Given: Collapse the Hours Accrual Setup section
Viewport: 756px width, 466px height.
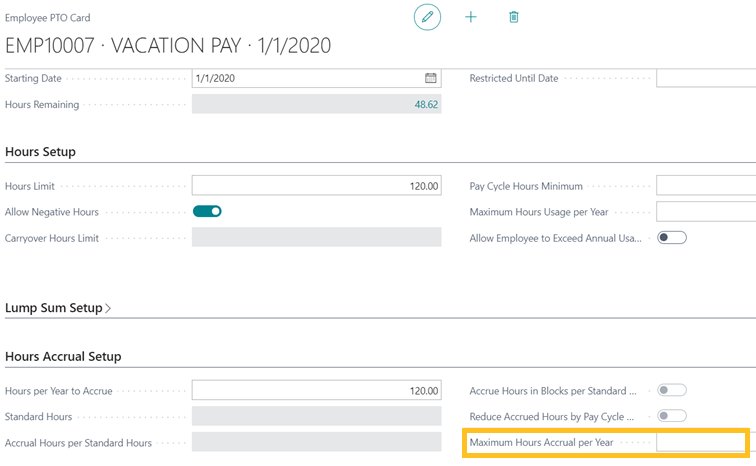Looking at the screenshot, I should tap(63, 356).
